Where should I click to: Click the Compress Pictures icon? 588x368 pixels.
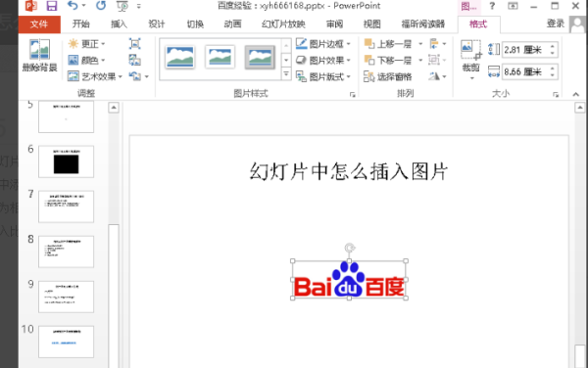click(x=135, y=43)
